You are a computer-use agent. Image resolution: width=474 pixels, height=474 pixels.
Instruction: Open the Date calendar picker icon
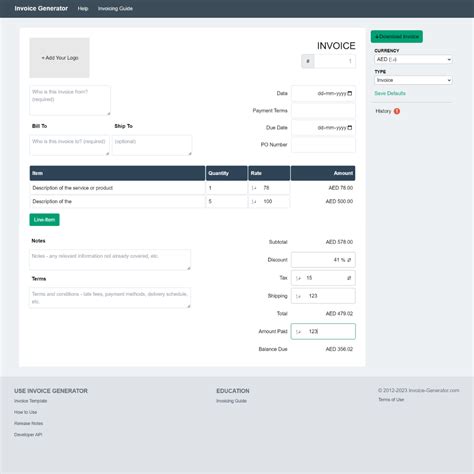[350, 93]
